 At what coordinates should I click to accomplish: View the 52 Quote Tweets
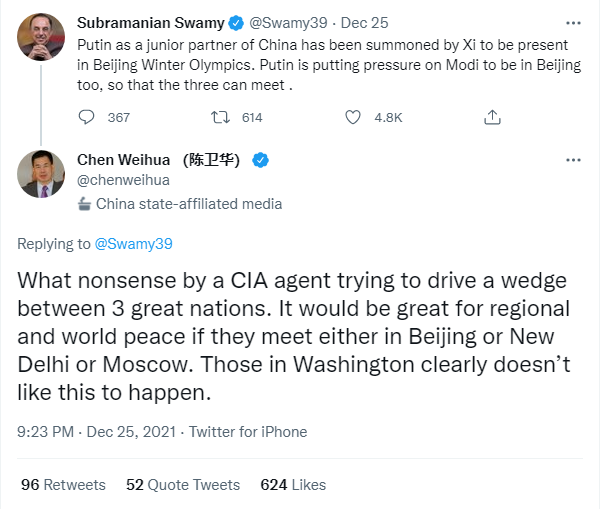click(183, 484)
